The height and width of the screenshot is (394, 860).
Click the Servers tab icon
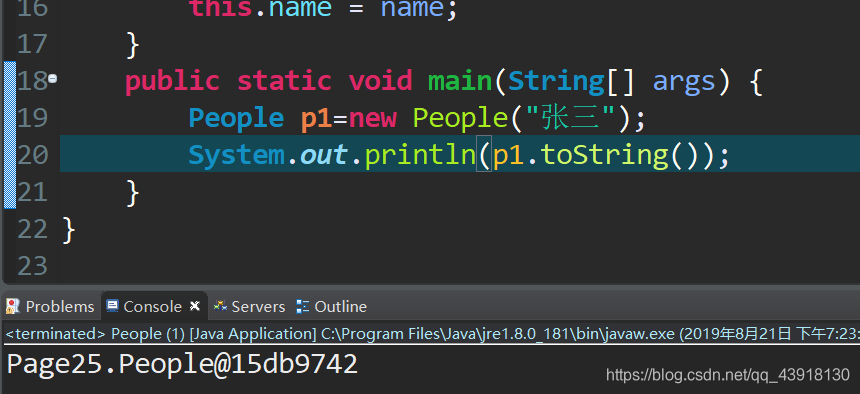pos(220,306)
